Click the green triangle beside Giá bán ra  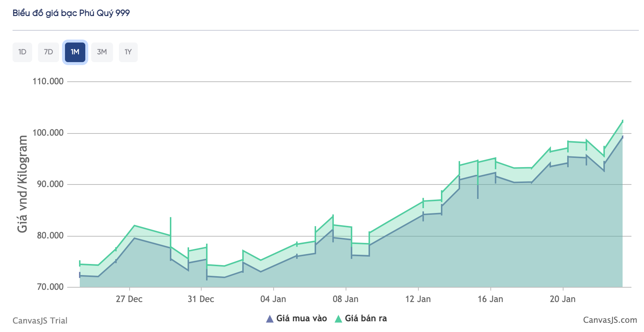pyautogui.click(x=338, y=319)
